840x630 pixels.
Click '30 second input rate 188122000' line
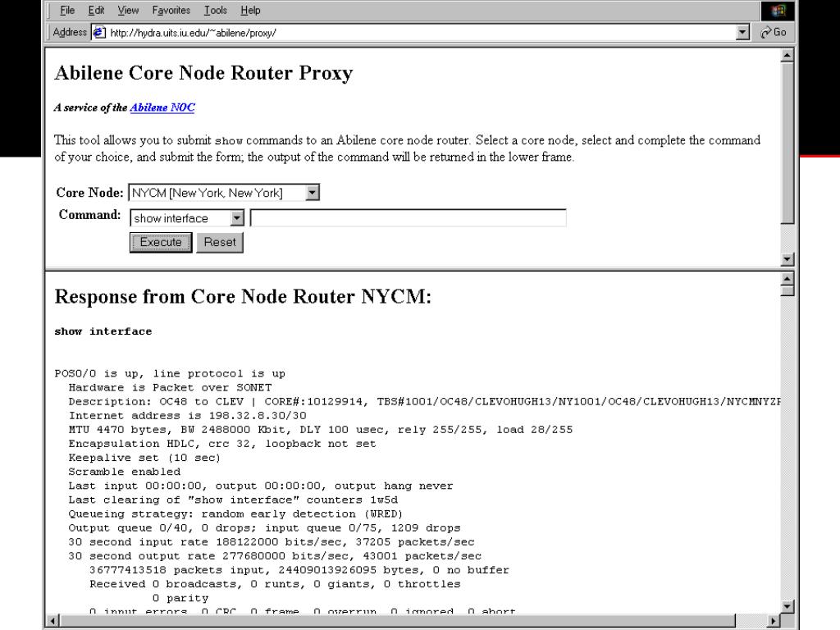[x=271, y=542]
